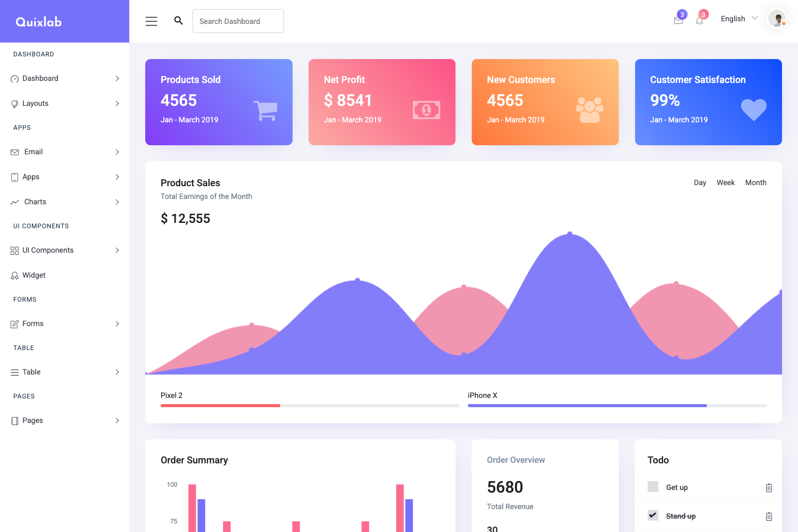This screenshot has width=798, height=532.
Task: Toggle the hamburger menu icon
Action: pyautogui.click(x=151, y=21)
